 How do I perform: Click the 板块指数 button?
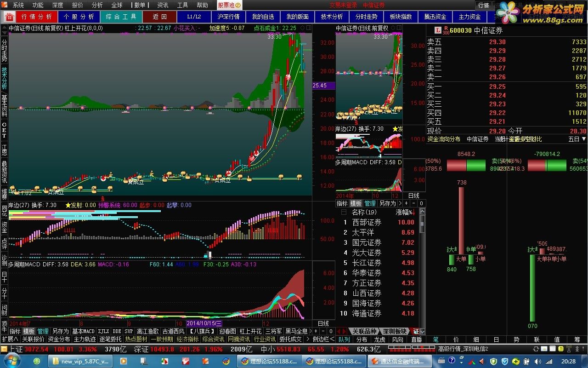[x=401, y=17]
